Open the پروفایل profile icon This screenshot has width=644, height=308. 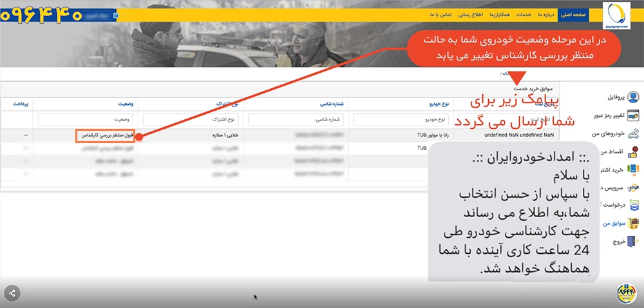633,97
